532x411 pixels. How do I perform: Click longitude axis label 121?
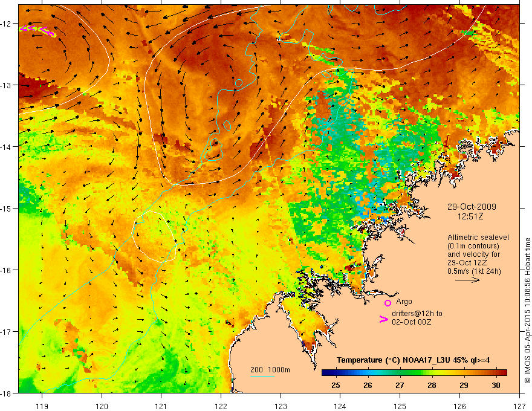click(x=161, y=406)
